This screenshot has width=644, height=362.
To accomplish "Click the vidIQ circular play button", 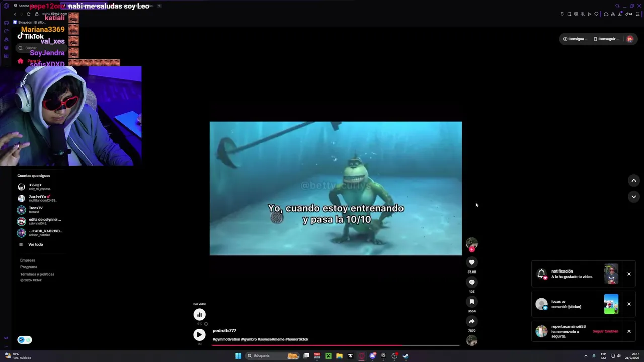I will (x=199, y=334).
